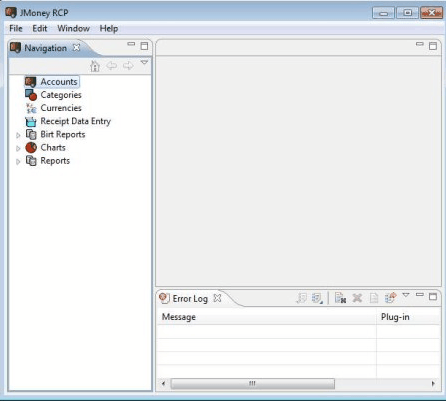Maximize the Navigation panel
Image resolution: width=446 pixels, height=402 pixels.
coord(144,46)
